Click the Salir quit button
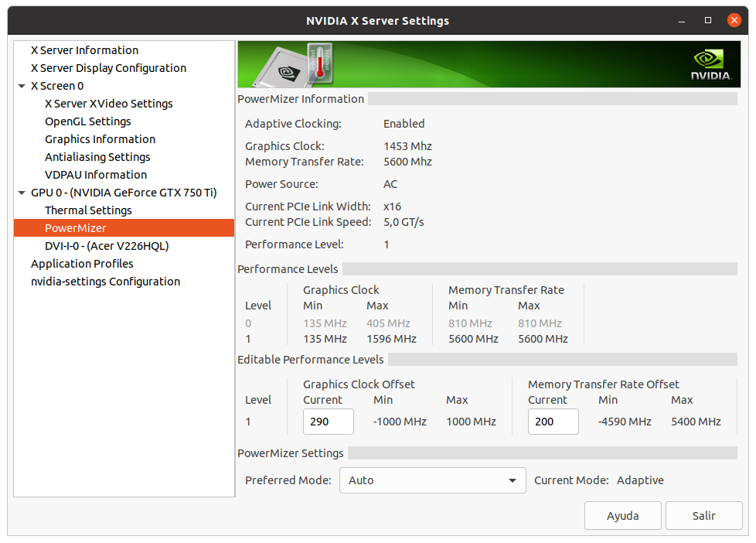The height and width of the screenshot is (543, 756). pos(704,515)
